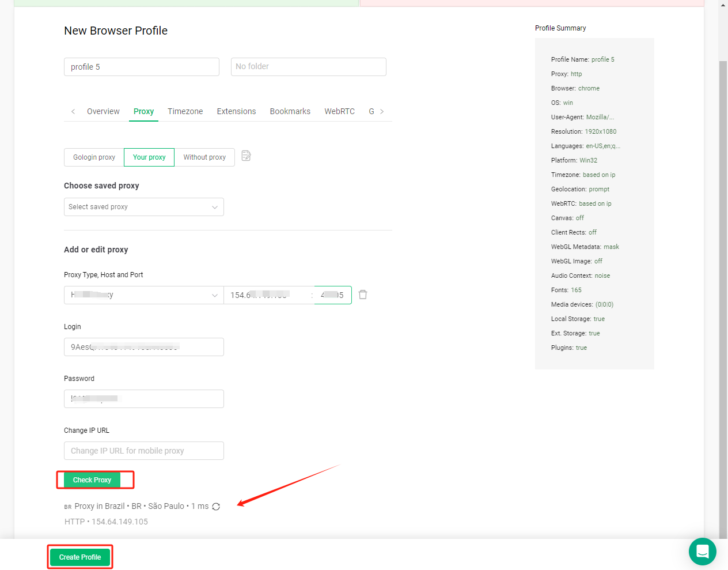This screenshot has height=570, width=728.
Task: Select the Your proxy option
Action: coord(149,157)
